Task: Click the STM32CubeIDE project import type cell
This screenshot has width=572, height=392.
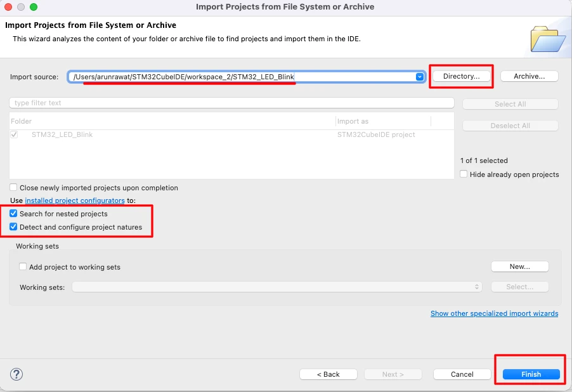Action: [x=376, y=134]
